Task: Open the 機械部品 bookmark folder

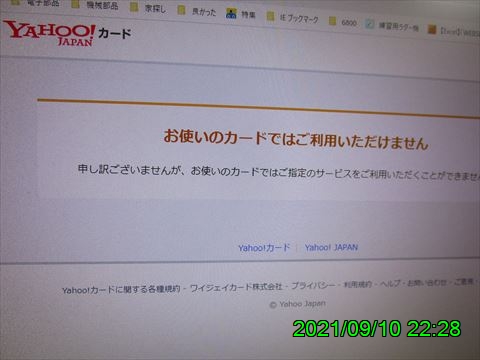Action: coord(95,5)
